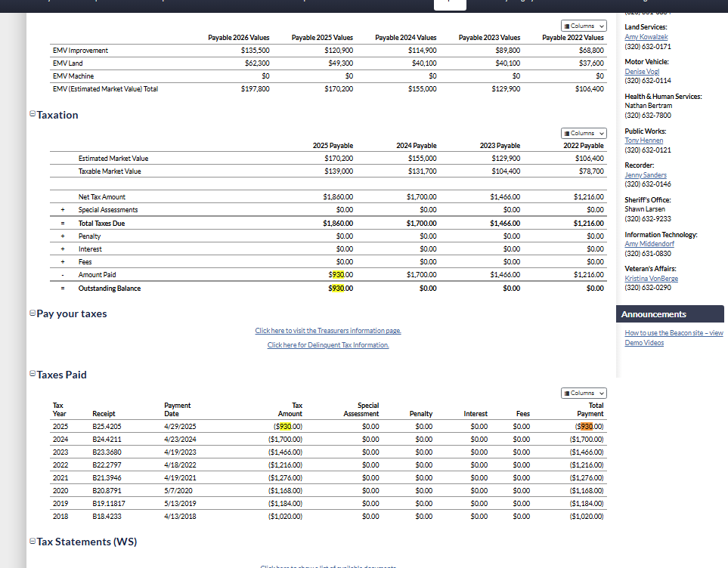Collapse the Pay your taxes section
This screenshot has width=728, height=568.
pyautogui.click(x=32, y=313)
